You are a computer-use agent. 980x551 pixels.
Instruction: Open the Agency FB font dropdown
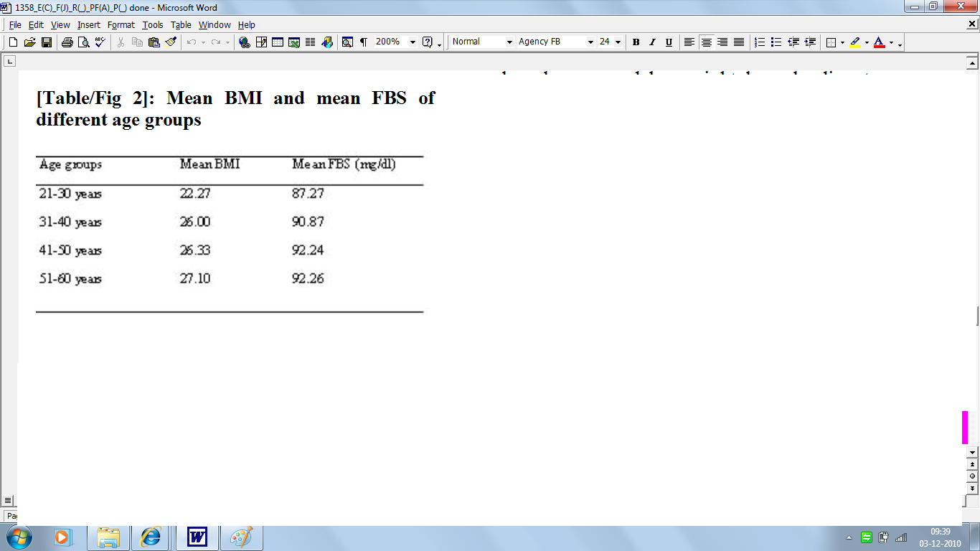pos(590,42)
